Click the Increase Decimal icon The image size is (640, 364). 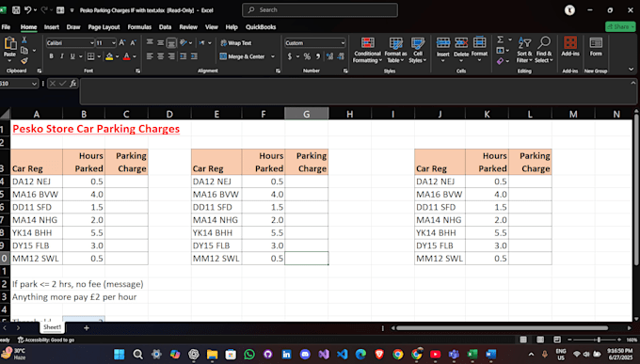329,56
